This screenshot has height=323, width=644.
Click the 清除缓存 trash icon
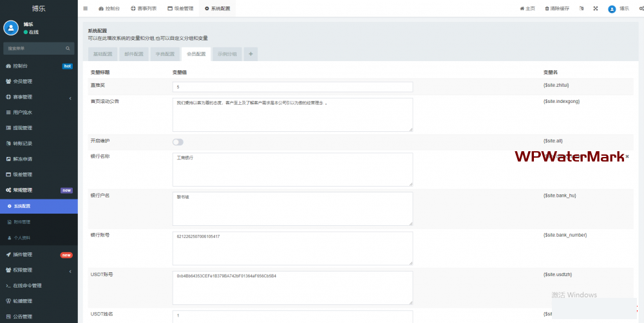(x=547, y=9)
